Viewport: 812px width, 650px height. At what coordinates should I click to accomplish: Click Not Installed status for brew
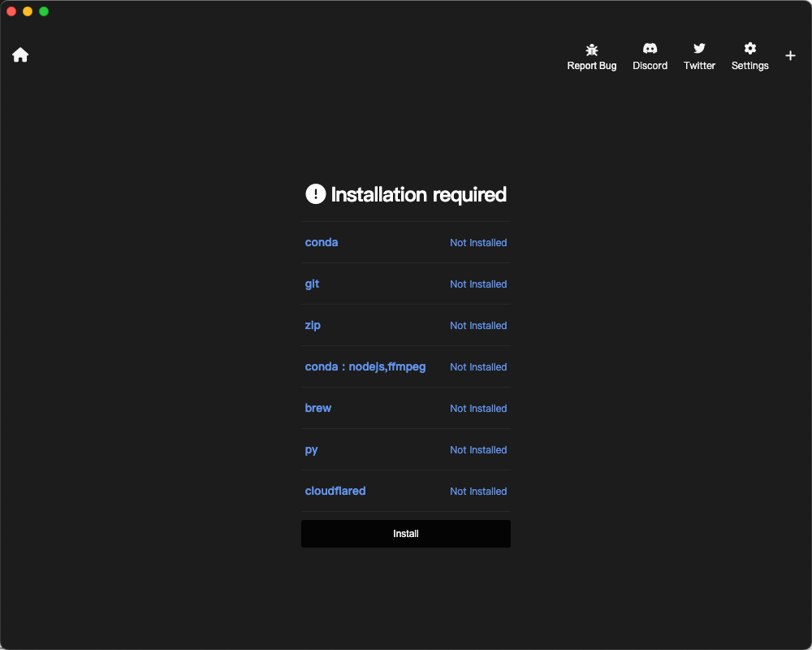478,409
